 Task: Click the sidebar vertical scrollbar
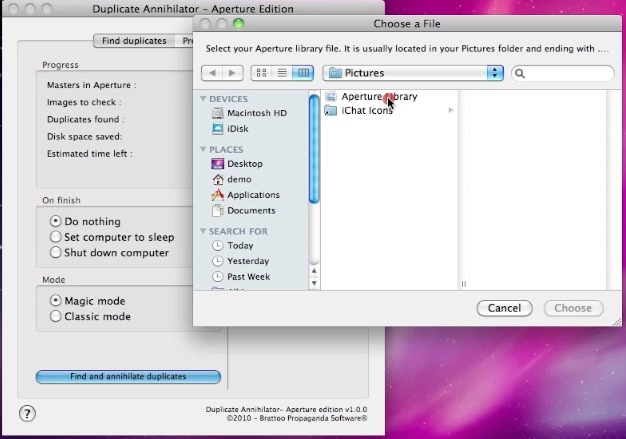(x=314, y=150)
